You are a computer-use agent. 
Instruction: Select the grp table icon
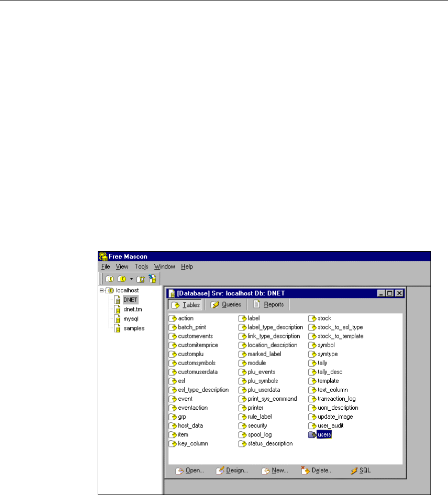click(172, 417)
